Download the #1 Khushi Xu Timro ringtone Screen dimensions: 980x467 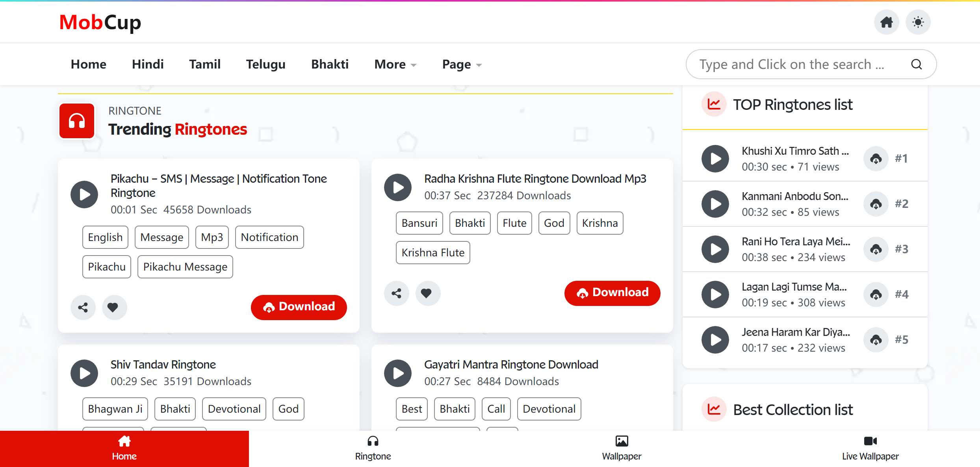[x=876, y=158]
